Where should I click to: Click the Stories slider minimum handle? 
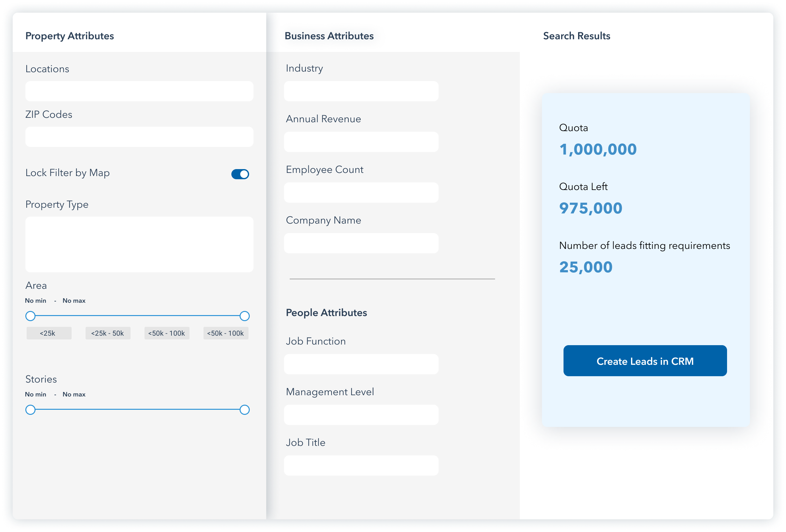(30, 410)
